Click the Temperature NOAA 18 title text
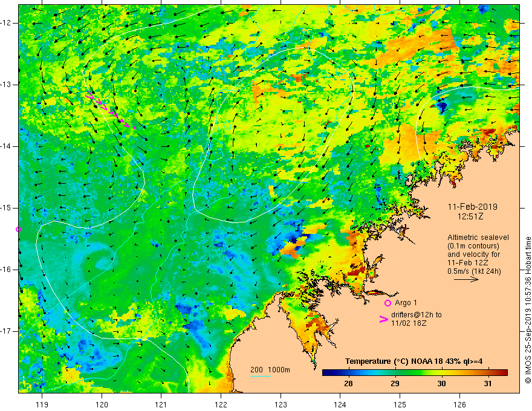The width and height of the screenshot is (532, 411). click(414, 361)
